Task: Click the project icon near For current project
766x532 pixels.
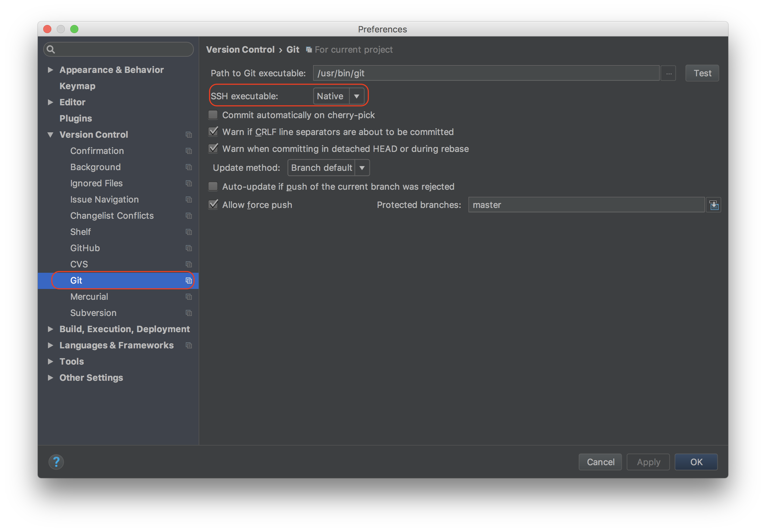Action: 308,49
